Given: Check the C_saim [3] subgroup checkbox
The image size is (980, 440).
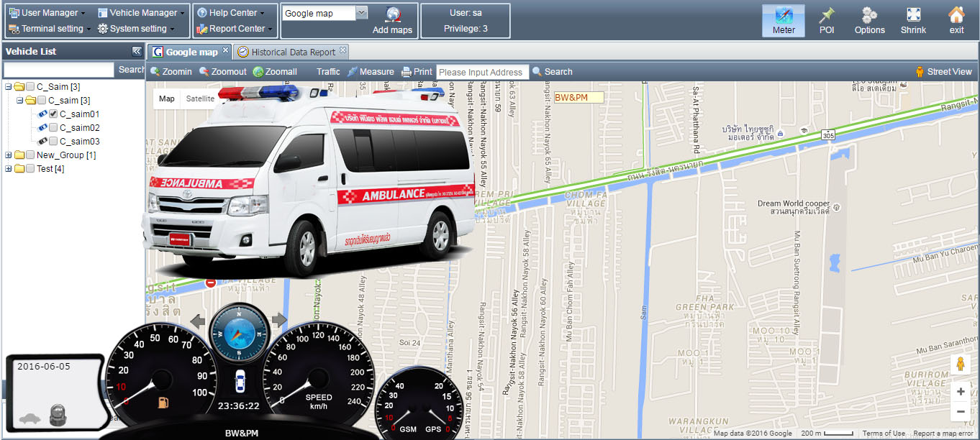Looking at the screenshot, I should click(42, 101).
